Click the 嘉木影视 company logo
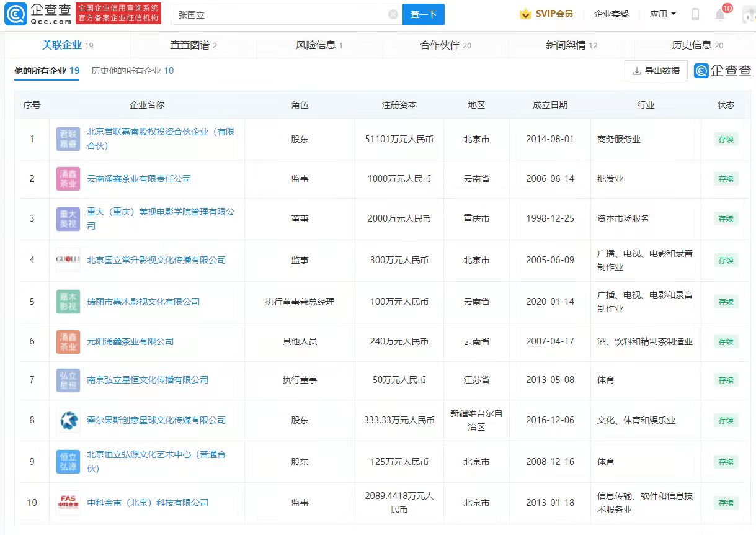 (68, 302)
